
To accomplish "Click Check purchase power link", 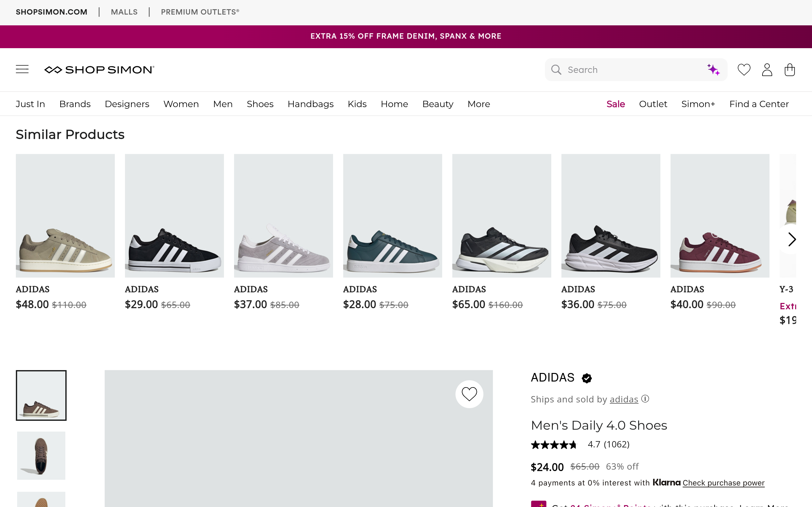I will point(724,483).
